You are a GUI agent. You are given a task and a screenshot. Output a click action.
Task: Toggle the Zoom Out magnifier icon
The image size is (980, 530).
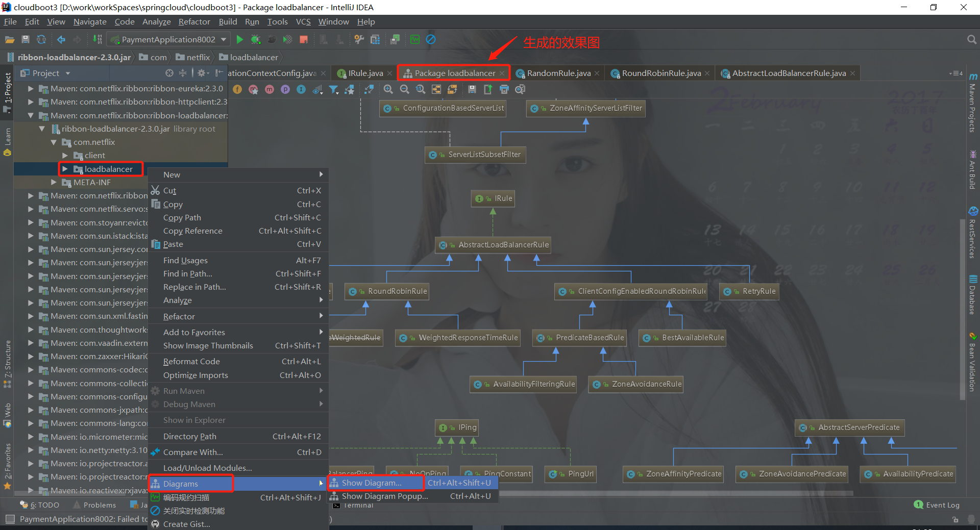click(x=404, y=89)
